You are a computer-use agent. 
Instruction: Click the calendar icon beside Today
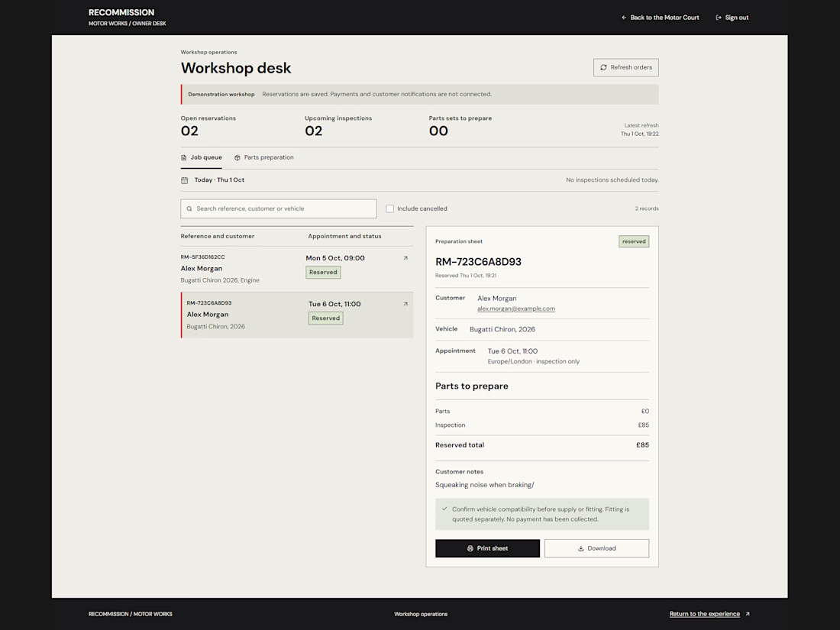click(x=184, y=180)
